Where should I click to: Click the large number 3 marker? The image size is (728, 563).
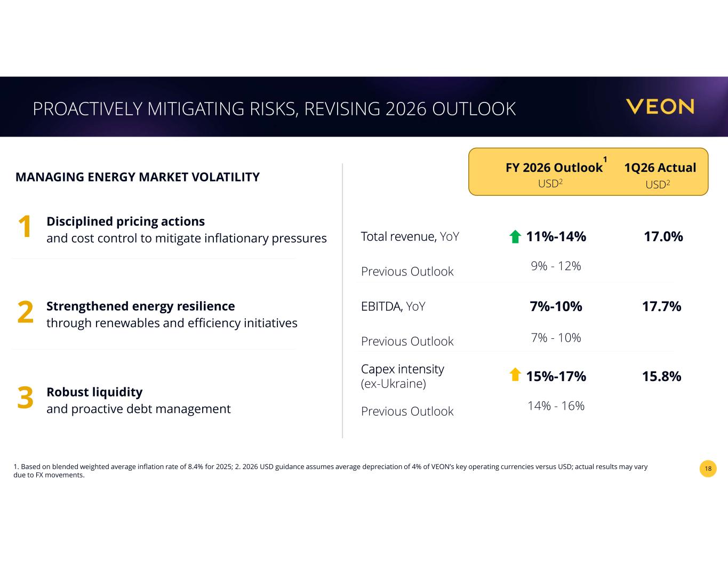pyautogui.click(x=26, y=398)
